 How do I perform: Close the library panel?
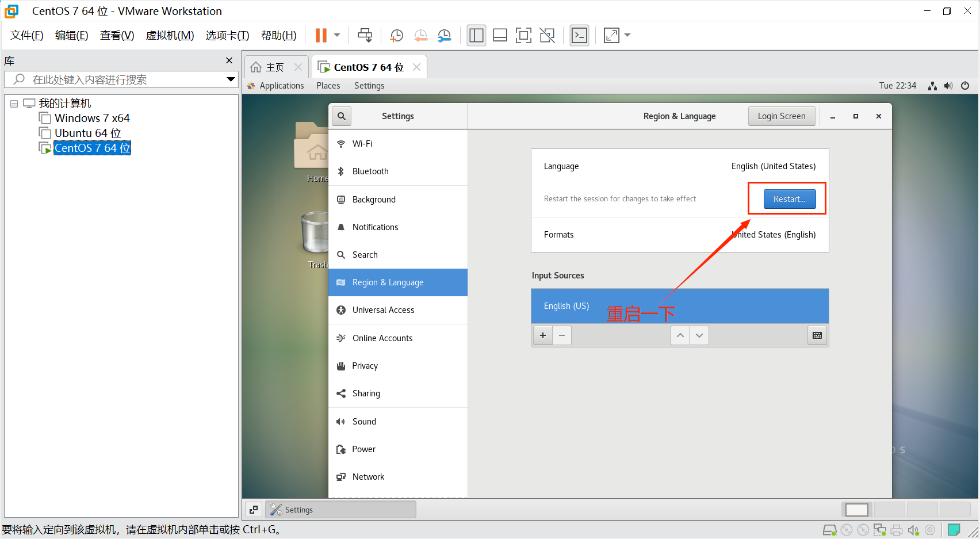click(x=229, y=60)
